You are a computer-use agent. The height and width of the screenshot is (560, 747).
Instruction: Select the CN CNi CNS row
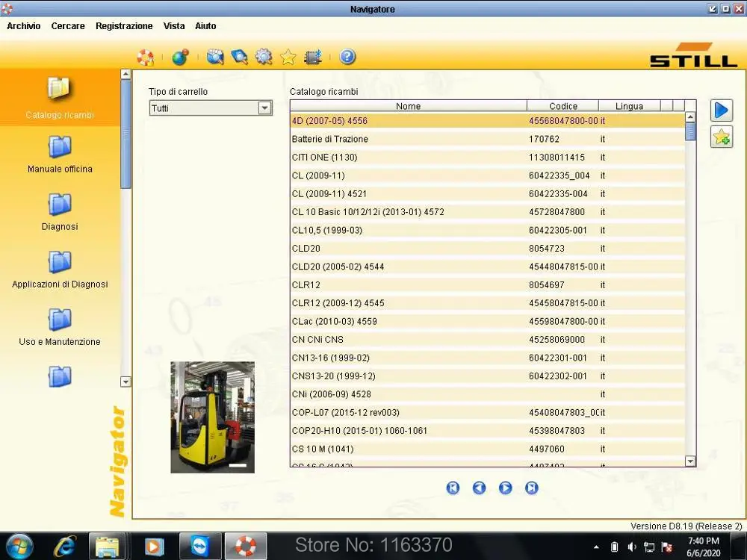(x=487, y=340)
